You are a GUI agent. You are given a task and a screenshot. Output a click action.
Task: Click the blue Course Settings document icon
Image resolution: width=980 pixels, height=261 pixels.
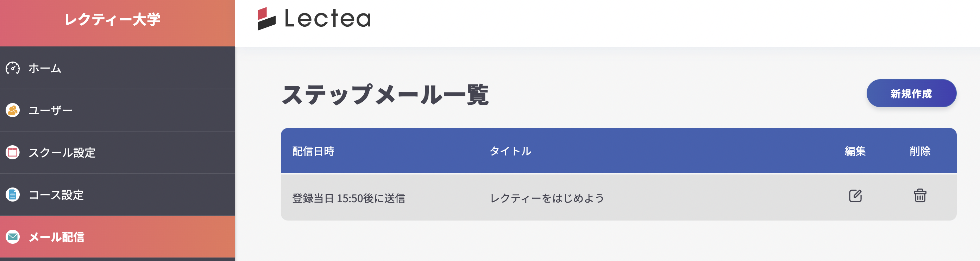(x=13, y=195)
